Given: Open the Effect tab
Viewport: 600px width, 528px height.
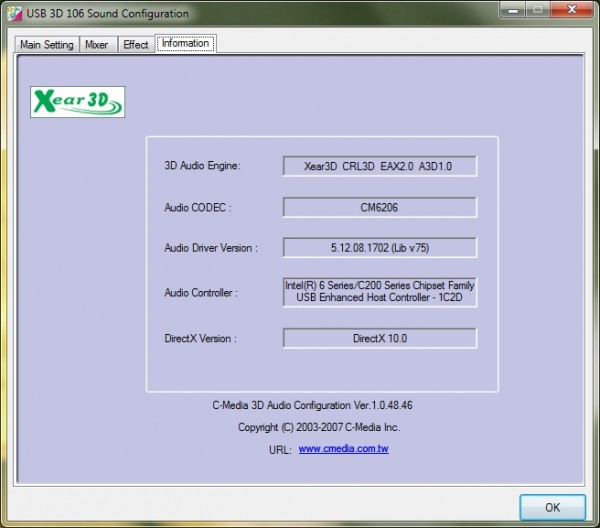Looking at the screenshot, I should click(136, 45).
